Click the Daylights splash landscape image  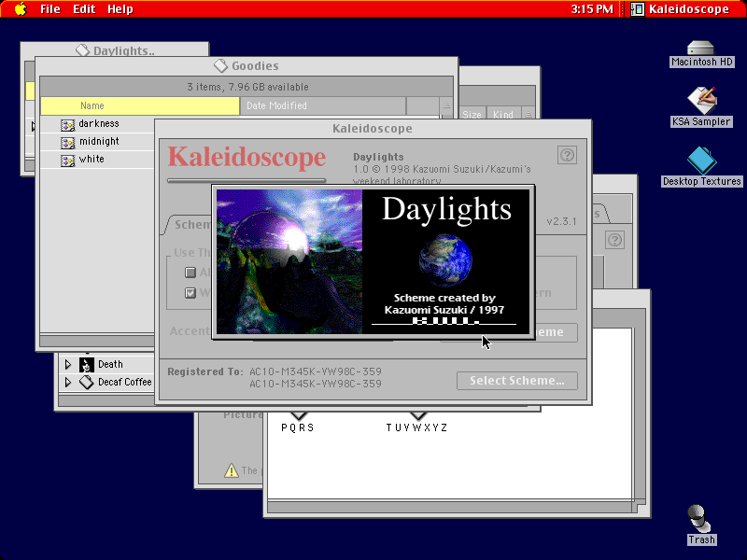click(289, 261)
